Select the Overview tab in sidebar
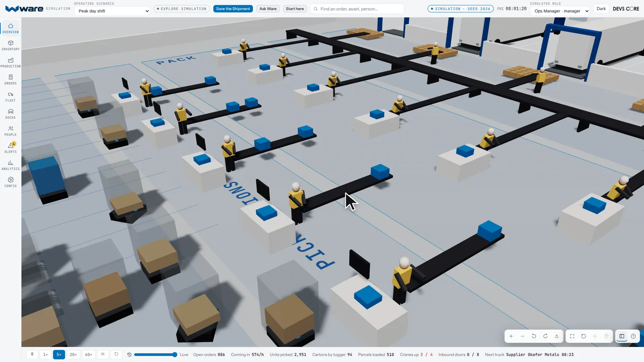The width and height of the screenshot is (644, 362). [10, 28]
